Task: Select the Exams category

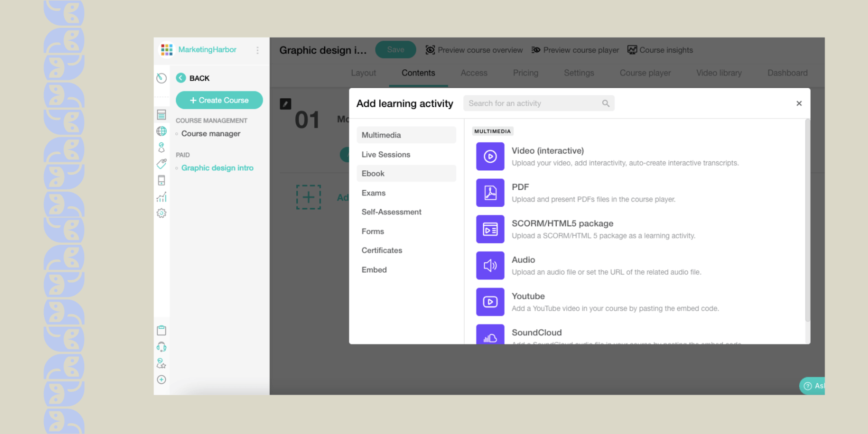Action: pos(406,193)
